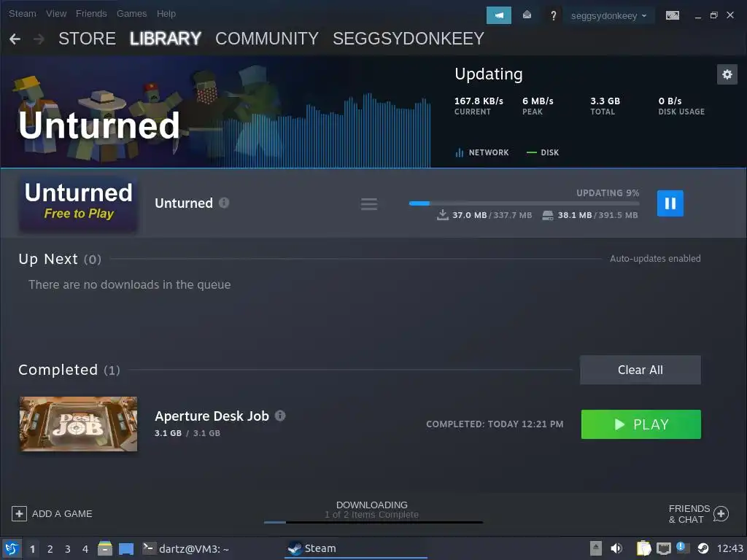The height and width of the screenshot is (560, 747).
Task: Open the Help menu
Action: (166, 14)
